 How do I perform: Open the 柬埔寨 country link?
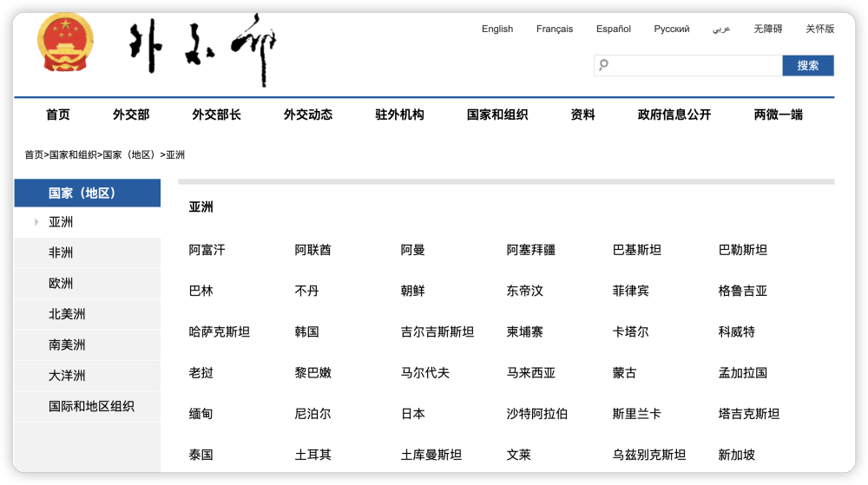coord(525,331)
